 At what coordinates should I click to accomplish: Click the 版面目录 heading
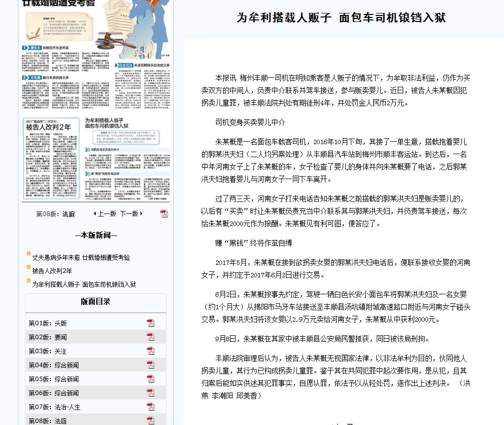(95, 301)
